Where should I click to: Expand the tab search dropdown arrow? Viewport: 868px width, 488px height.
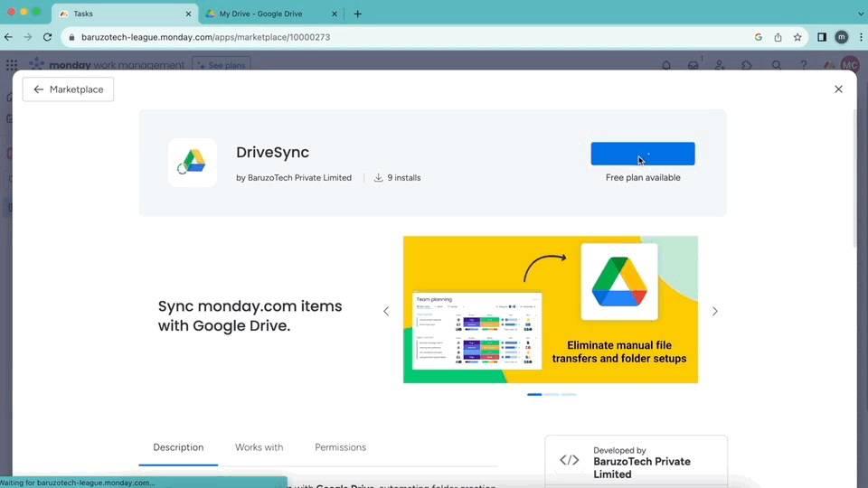pos(861,14)
